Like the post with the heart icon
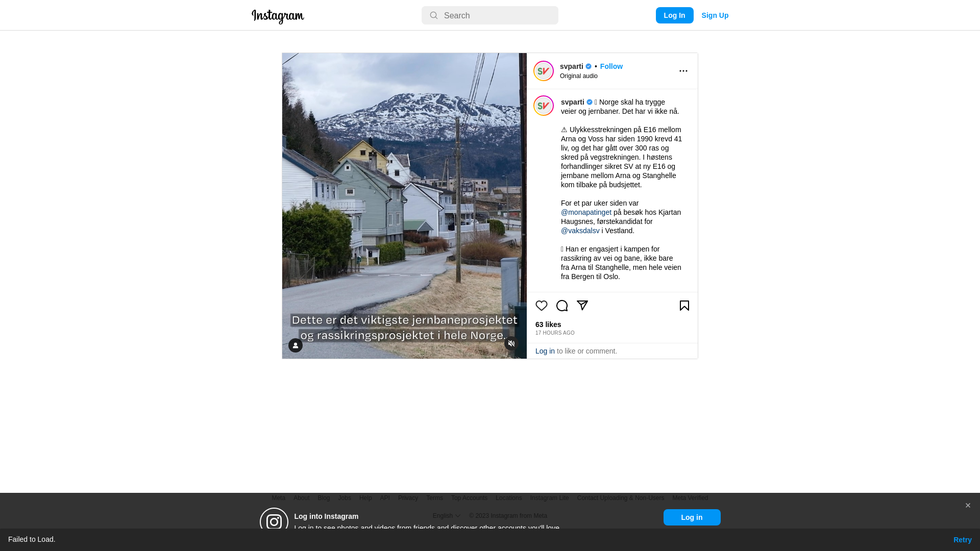This screenshot has height=551, width=980. tap(542, 306)
